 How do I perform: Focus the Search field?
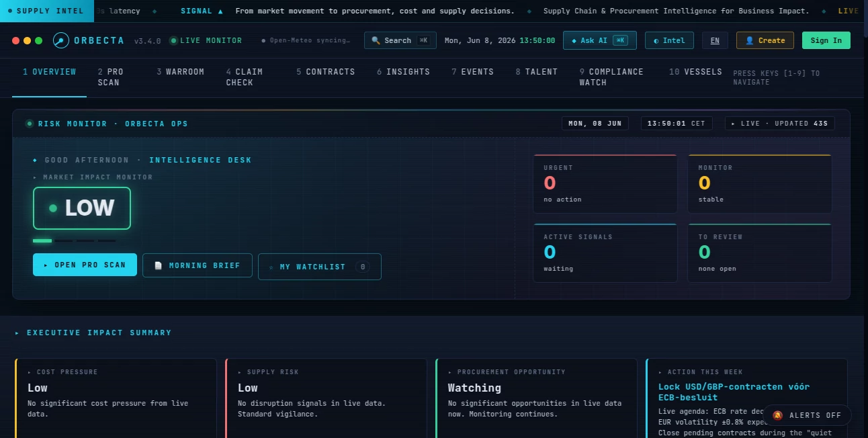(x=400, y=40)
